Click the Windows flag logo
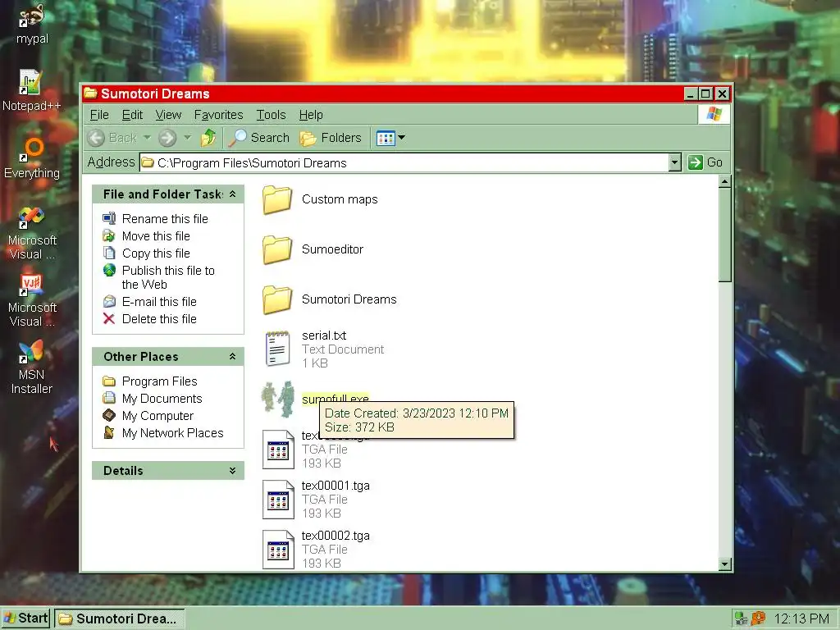Image resolution: width=840 pixels, height=630 pixels. point(714,114)
